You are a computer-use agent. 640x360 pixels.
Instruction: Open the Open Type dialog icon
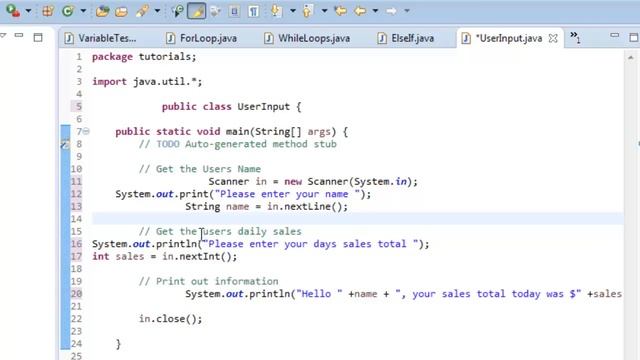102,11
